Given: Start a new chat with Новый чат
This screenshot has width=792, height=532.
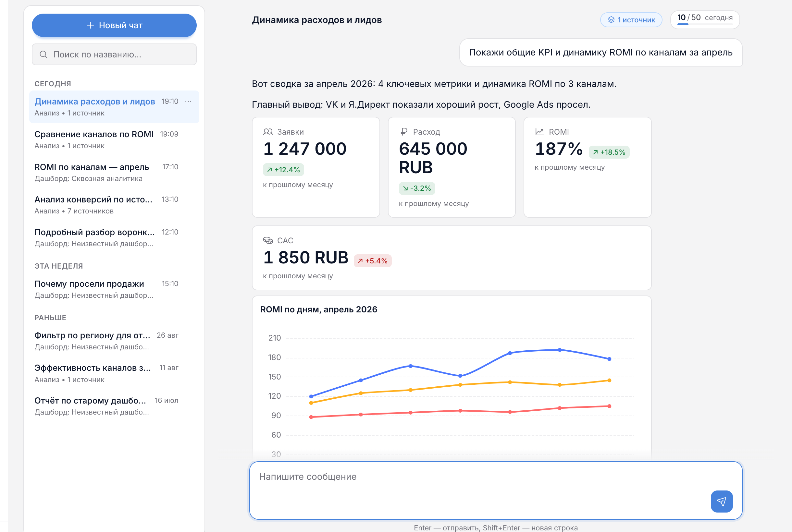Looking at the screenshot, I should [114, 25].
